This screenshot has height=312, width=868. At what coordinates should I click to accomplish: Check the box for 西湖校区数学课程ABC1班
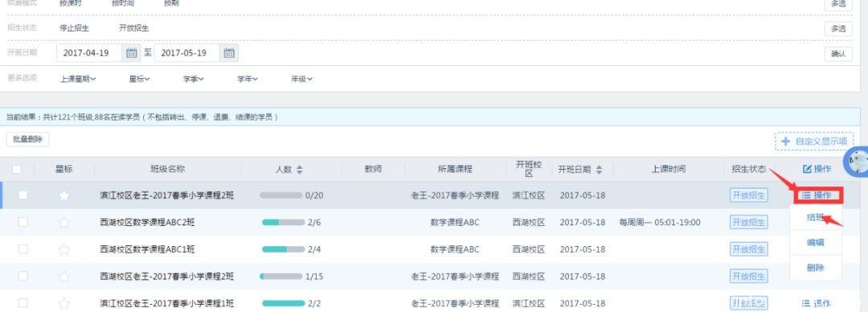[x=23, y=248]
